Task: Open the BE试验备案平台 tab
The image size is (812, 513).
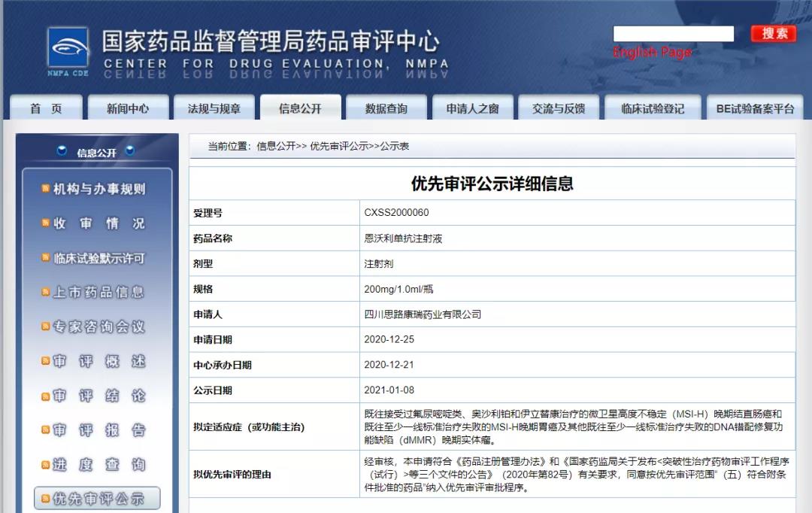Action: coord(755,108)
